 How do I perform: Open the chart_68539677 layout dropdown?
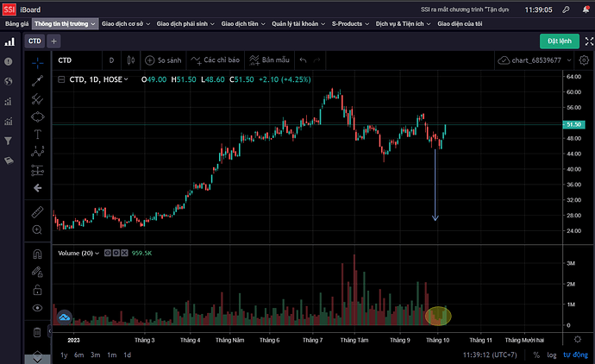[535, 60]
